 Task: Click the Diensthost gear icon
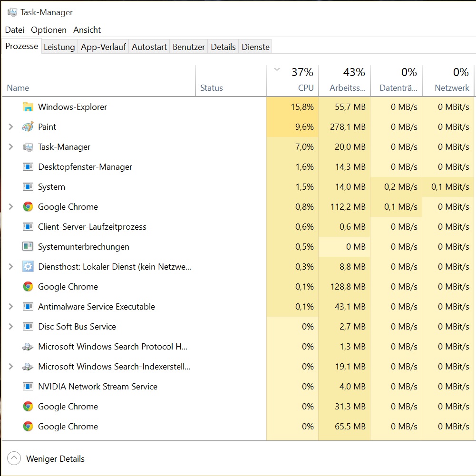pyautogui.click(x=28, y=267)
